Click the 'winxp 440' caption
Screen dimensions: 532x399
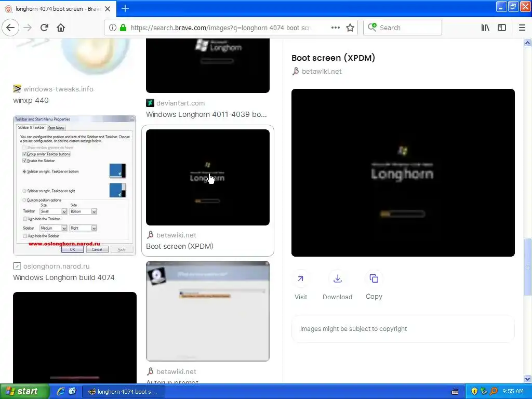(31, 100)
